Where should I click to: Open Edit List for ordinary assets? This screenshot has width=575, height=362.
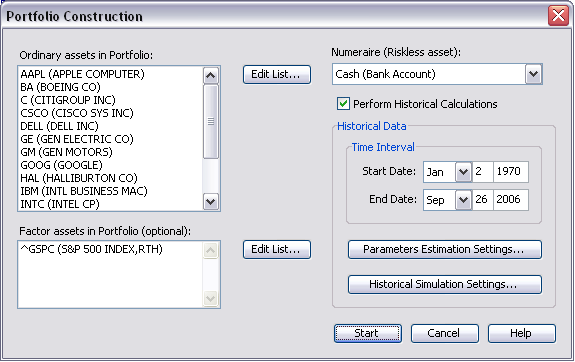pyautogui.click(x=277, y=74)
